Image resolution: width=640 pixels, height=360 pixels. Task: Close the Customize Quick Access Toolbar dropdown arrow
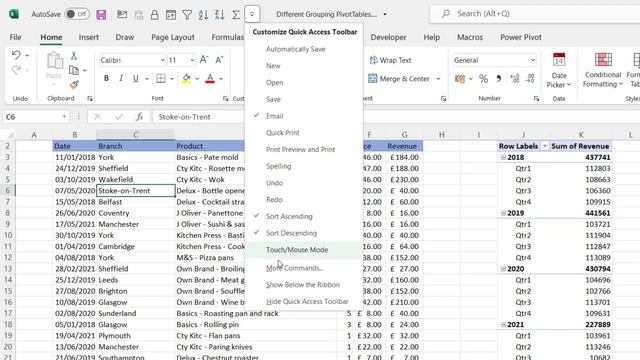tap(252, 14)
